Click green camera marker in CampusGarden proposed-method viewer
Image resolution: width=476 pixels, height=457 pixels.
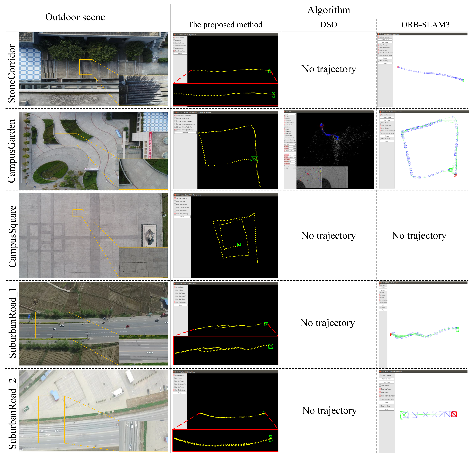click(254, 159)
